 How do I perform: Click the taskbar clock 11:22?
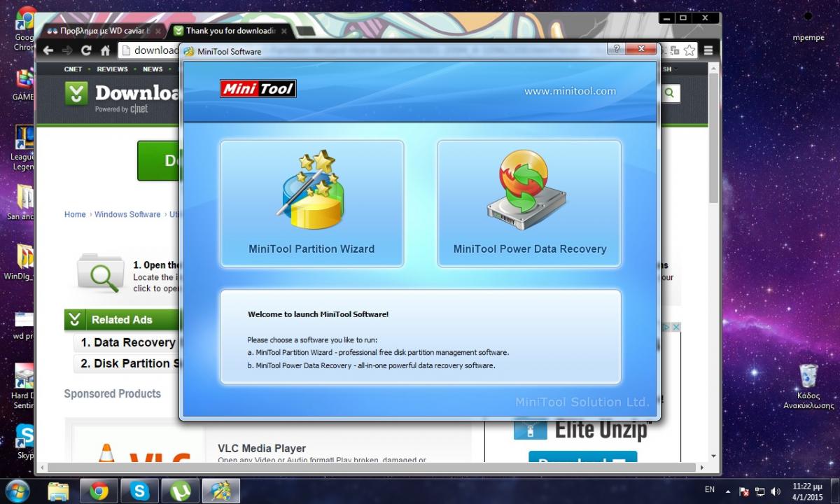point(807,491)
